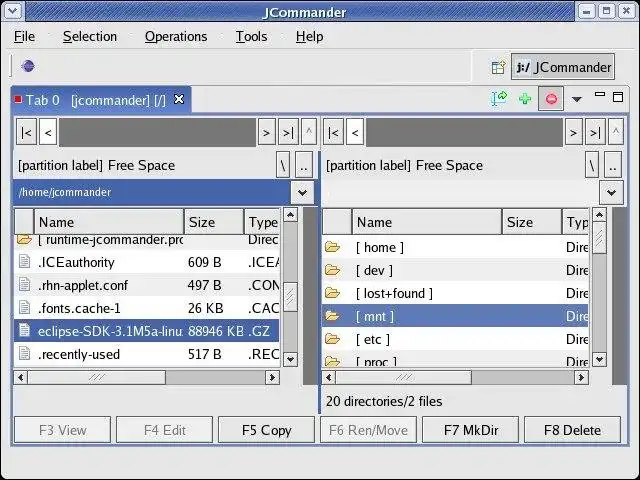
Task: Close the Tab 0 [jcommander] tab
Action: tap(179, 99)
